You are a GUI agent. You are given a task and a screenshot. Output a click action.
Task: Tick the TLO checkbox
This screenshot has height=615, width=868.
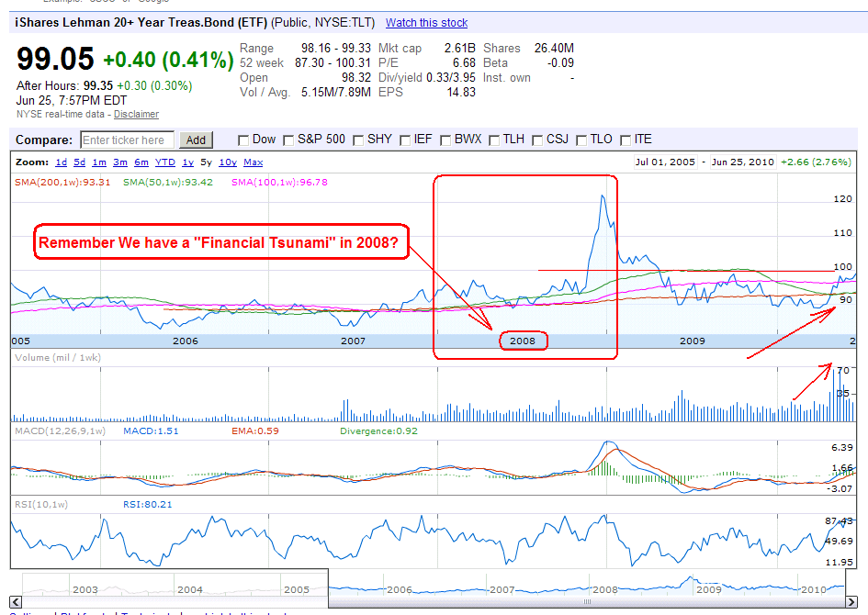(581, 140)
